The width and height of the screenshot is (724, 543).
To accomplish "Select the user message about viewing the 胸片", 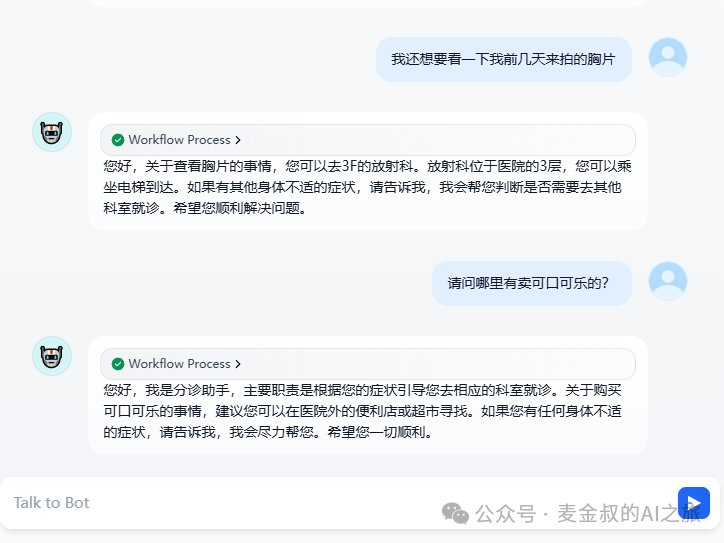I will click(504, 60).
